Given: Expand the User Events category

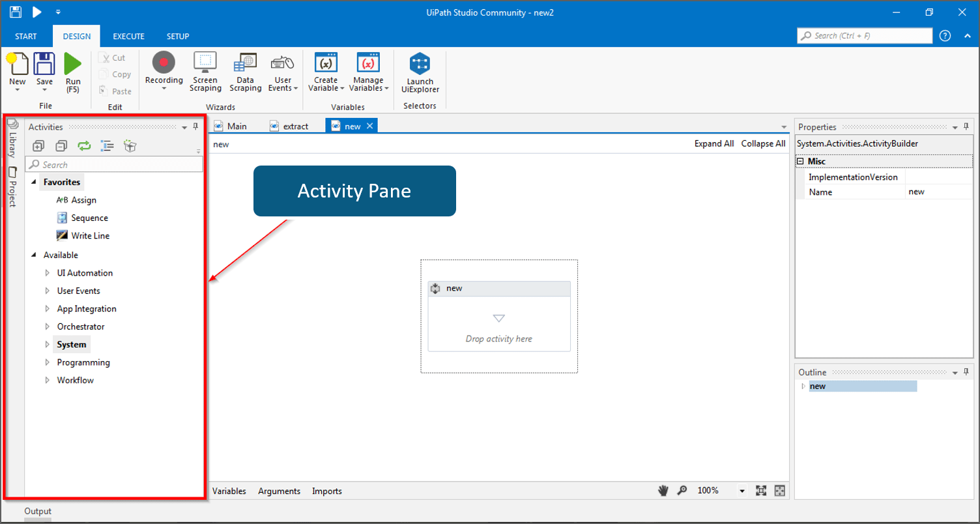Looking at the screenshot, I should 47,291.
